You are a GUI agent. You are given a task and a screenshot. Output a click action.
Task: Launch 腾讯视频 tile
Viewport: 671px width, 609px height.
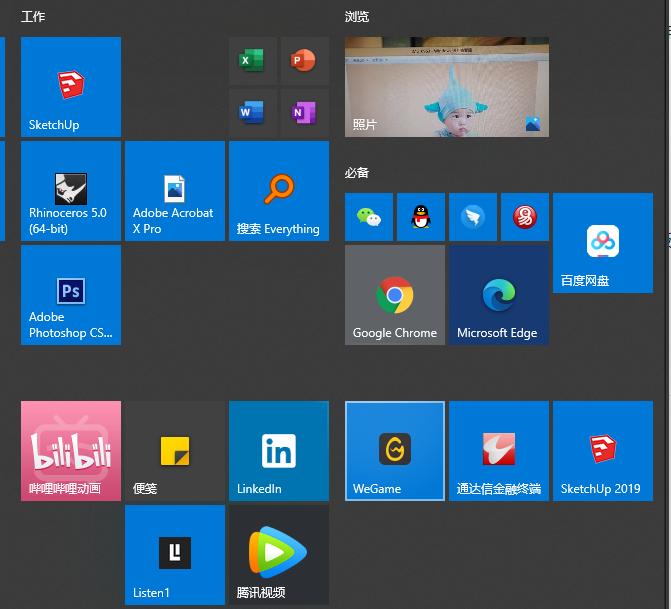click(x=279, y=555)
